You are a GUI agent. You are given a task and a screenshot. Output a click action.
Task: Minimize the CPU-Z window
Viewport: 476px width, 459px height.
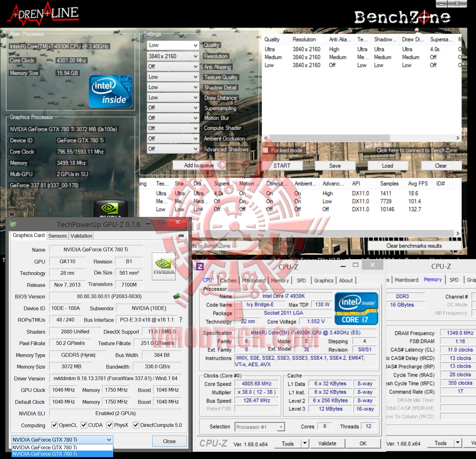pyautogui.click(x=343, y=266)
